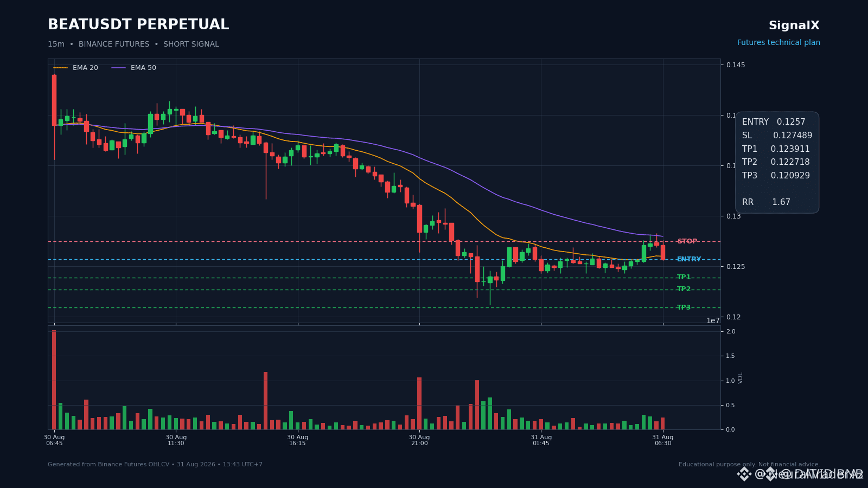Click the Generated from Binance Futures OHLCV footer

(155, 465)
